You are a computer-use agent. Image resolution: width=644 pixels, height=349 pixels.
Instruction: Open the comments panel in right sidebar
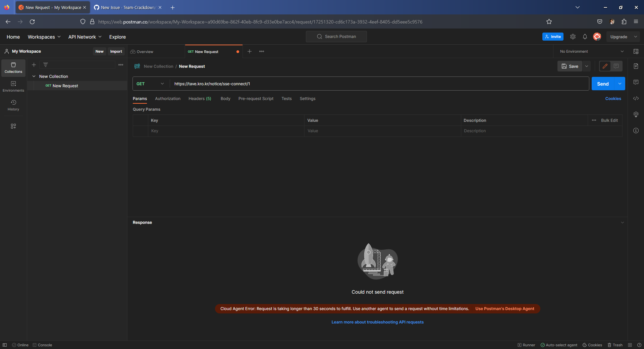pyautogui.click(x=636, y=82)
